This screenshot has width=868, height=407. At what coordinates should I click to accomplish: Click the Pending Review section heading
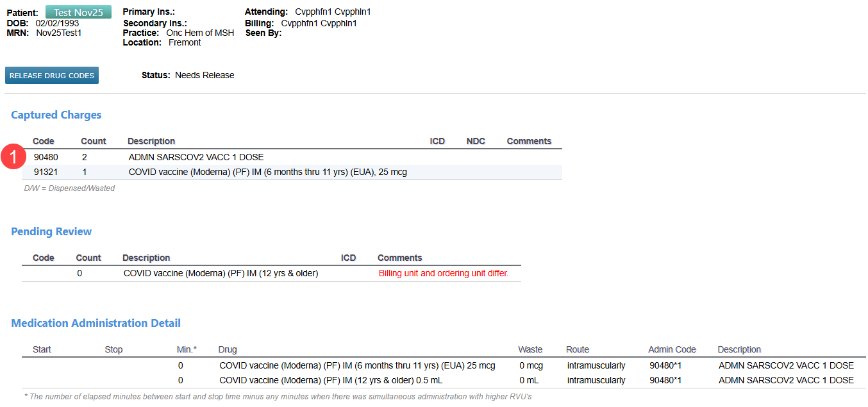(x=51, y=232)
